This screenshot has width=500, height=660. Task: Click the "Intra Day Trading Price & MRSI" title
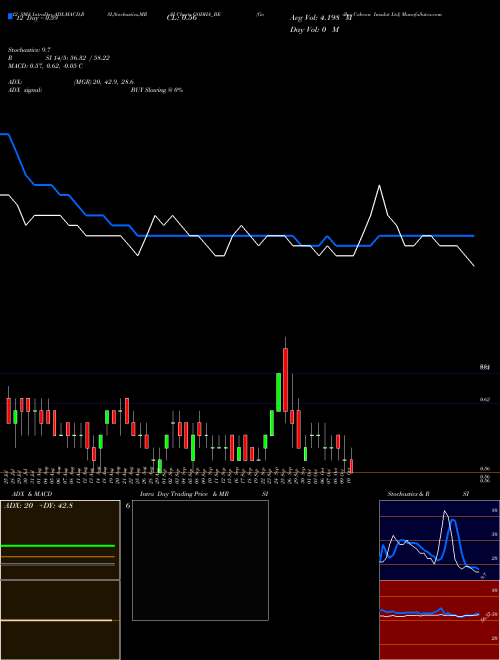coord(204,494)
